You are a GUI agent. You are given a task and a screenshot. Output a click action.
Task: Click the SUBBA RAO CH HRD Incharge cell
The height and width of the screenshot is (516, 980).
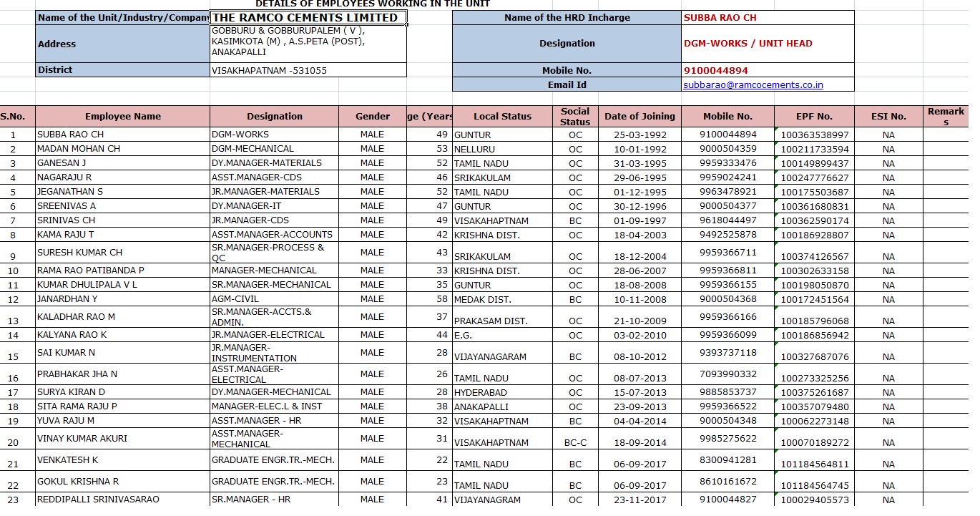pyautogui.click(x=768, y=18)
